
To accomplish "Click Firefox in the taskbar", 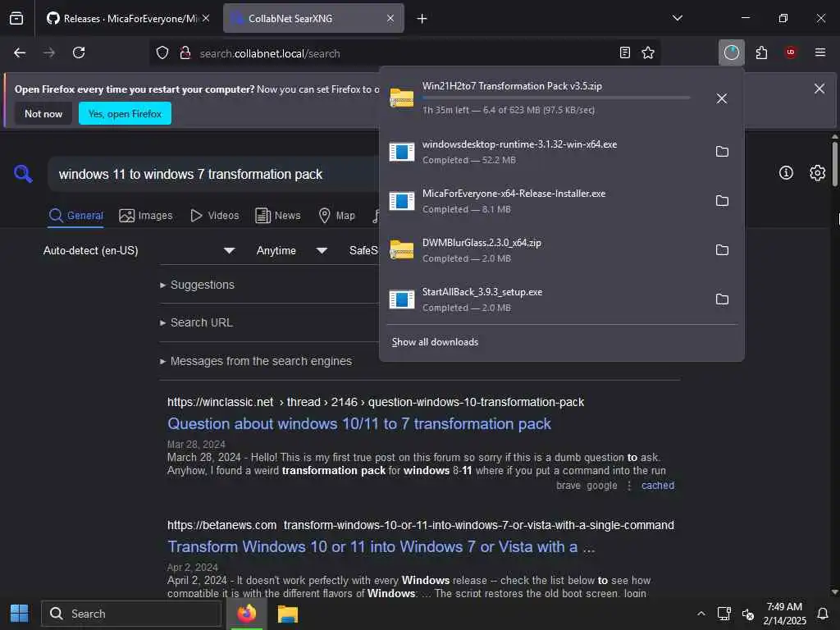I will (246, 614).
